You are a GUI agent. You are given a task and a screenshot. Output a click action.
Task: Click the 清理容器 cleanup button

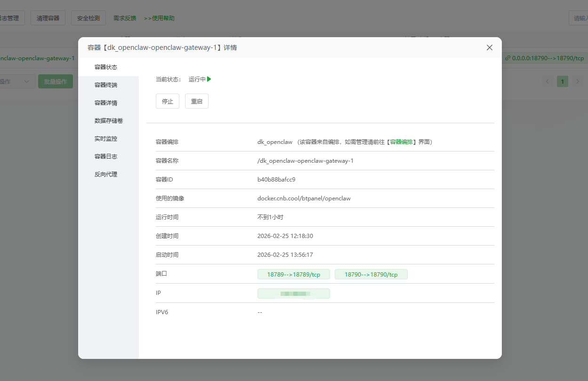(48, 17)
